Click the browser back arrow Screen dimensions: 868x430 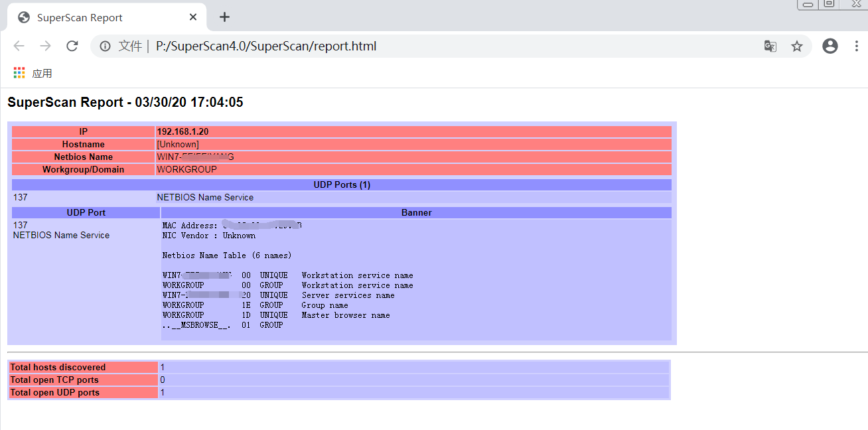tap(19, 46)
